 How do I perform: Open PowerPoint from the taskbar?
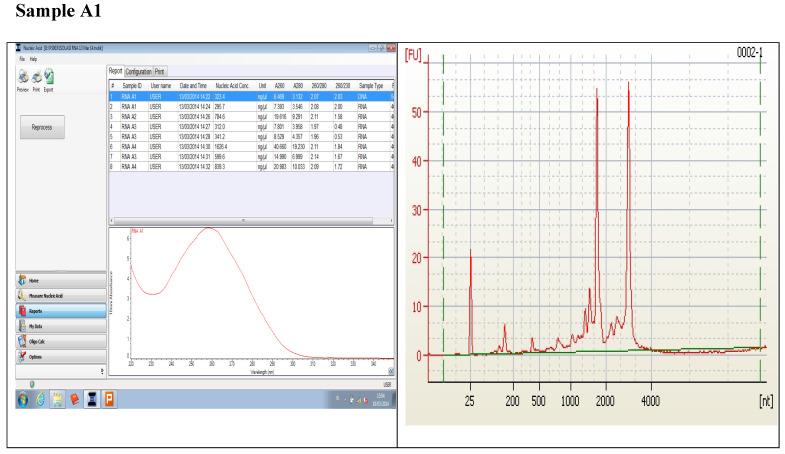point(109,399)
